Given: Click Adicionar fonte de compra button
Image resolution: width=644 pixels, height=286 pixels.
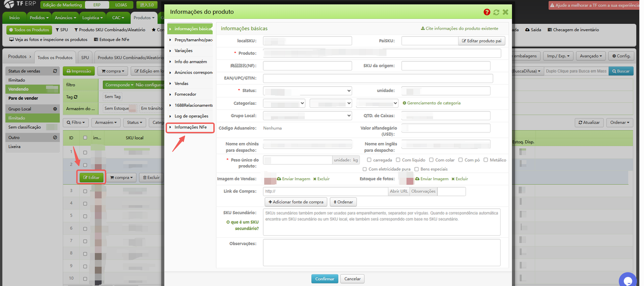Looking at the screenshot, I should point(296,202).
